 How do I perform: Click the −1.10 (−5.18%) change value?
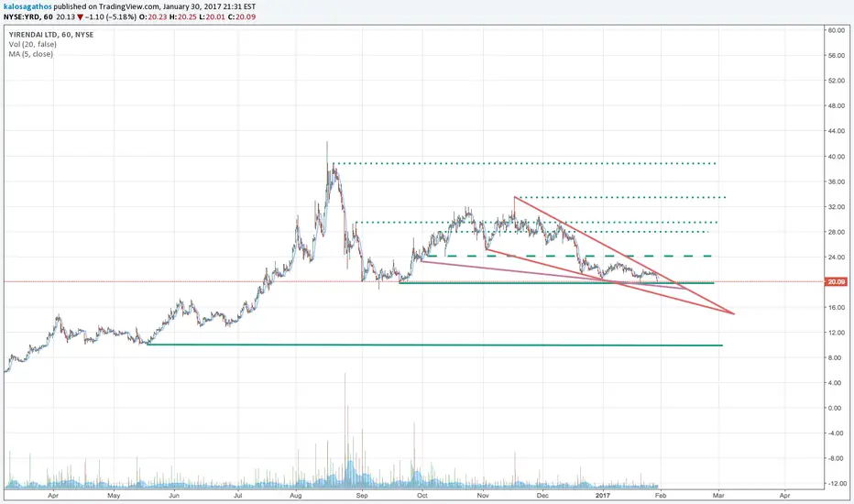(111, 16)
